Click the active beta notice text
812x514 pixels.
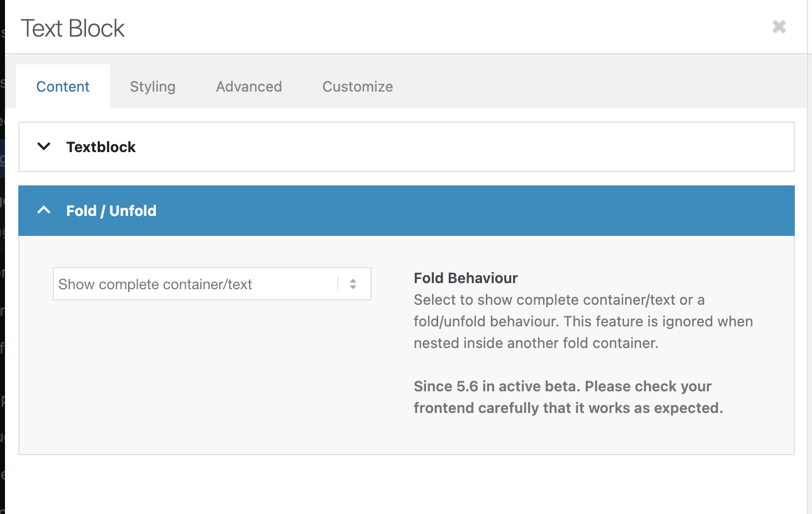[x=568, y=397]
